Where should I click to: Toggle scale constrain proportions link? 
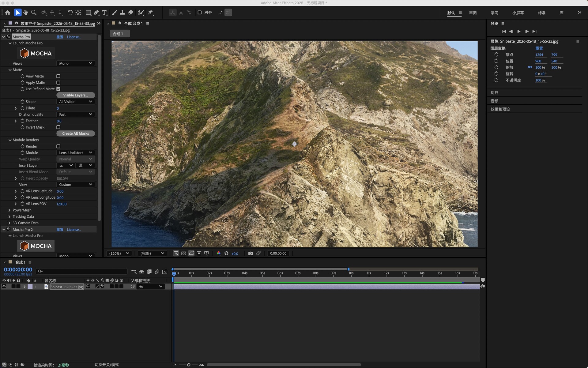pyautogui.click(x=530, y=67)
